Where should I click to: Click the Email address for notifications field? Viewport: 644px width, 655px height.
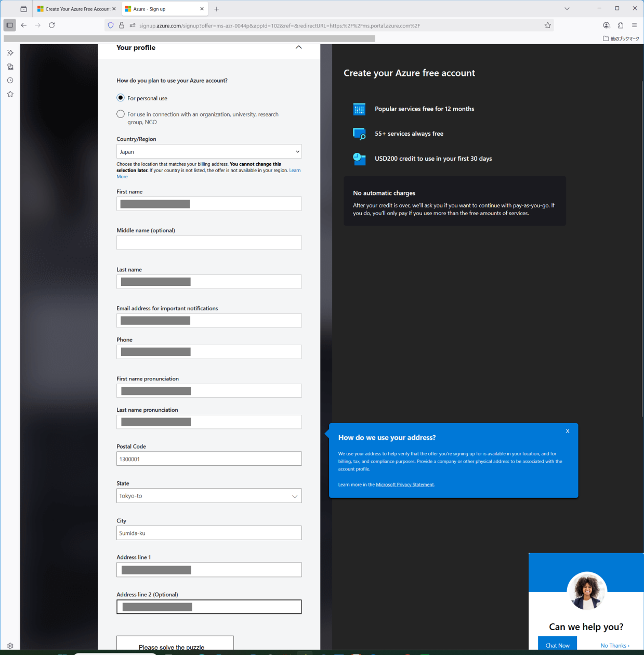(x=209, y=321)
